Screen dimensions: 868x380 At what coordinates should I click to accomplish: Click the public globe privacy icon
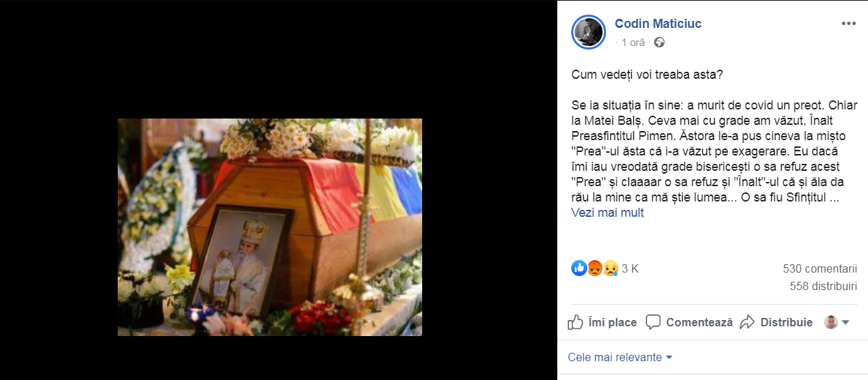click(x=659, y=43)
